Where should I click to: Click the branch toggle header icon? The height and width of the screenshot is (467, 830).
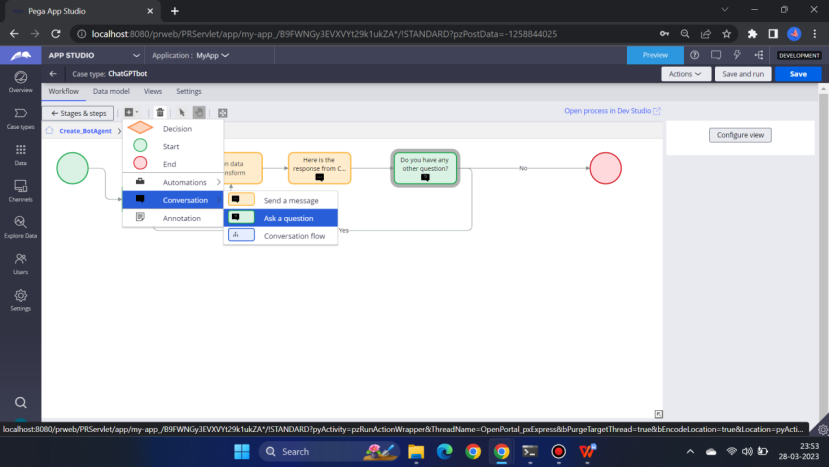(759, 55)
